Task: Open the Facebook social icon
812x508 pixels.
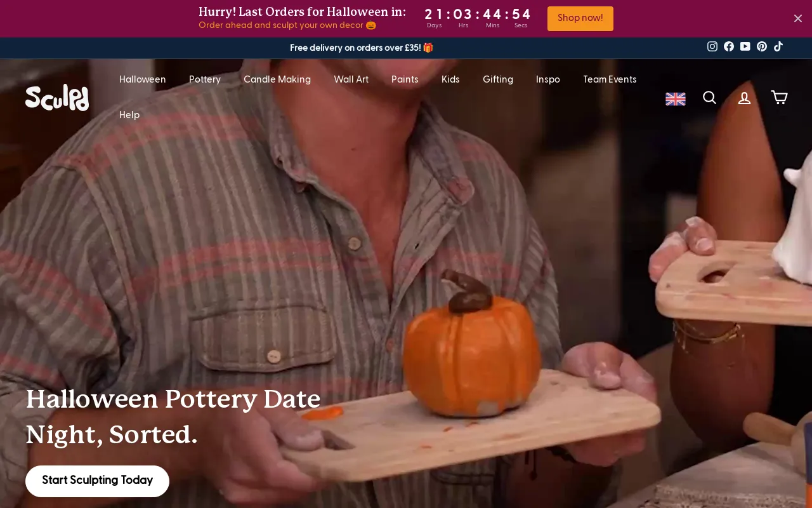Action: click(729, 46)
